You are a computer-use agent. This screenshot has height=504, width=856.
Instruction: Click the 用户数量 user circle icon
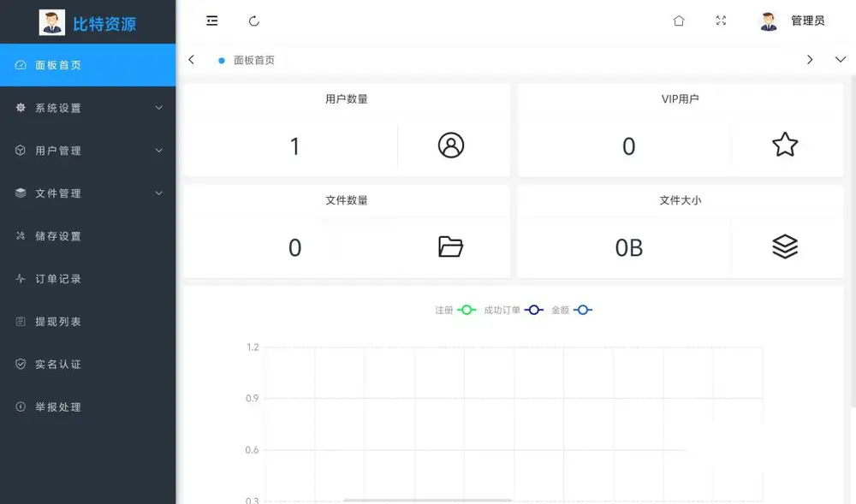[x=451, y=145]
